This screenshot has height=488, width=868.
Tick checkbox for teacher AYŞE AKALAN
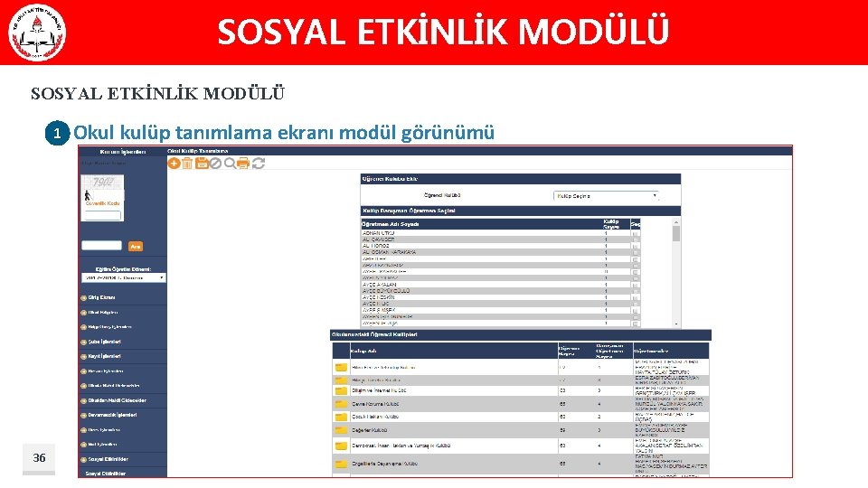pos(635,285)
